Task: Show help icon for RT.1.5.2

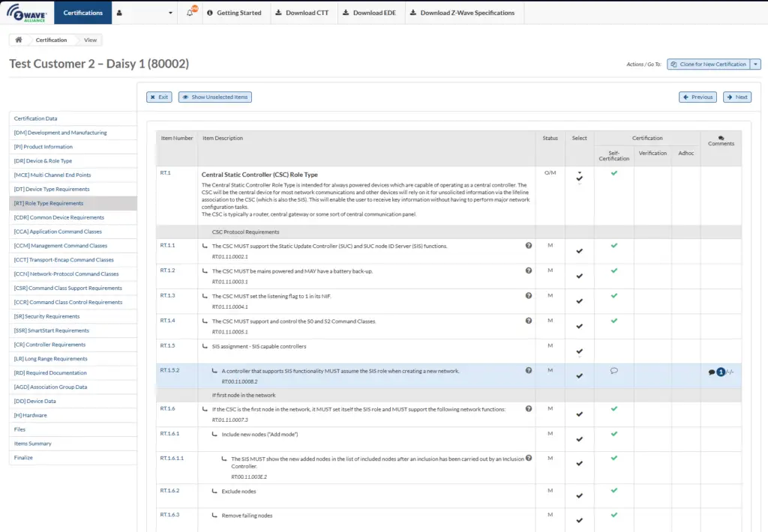Action: (529, 370)
